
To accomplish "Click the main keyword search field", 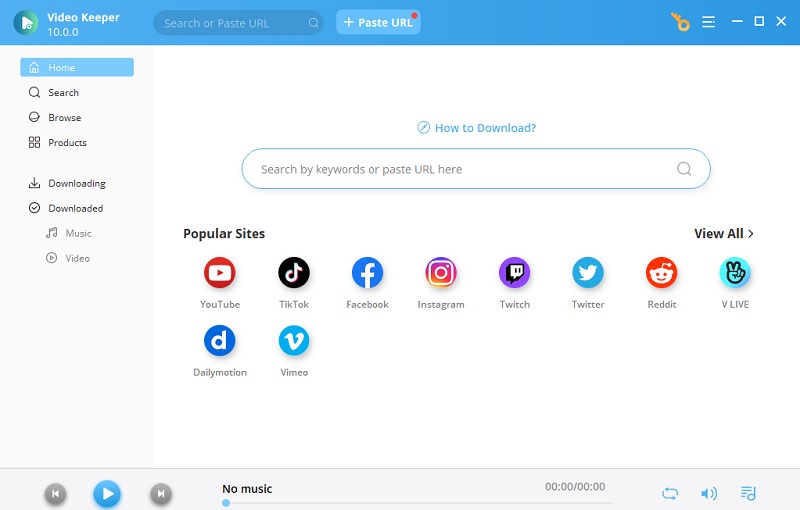I will [x=460, y=169].
